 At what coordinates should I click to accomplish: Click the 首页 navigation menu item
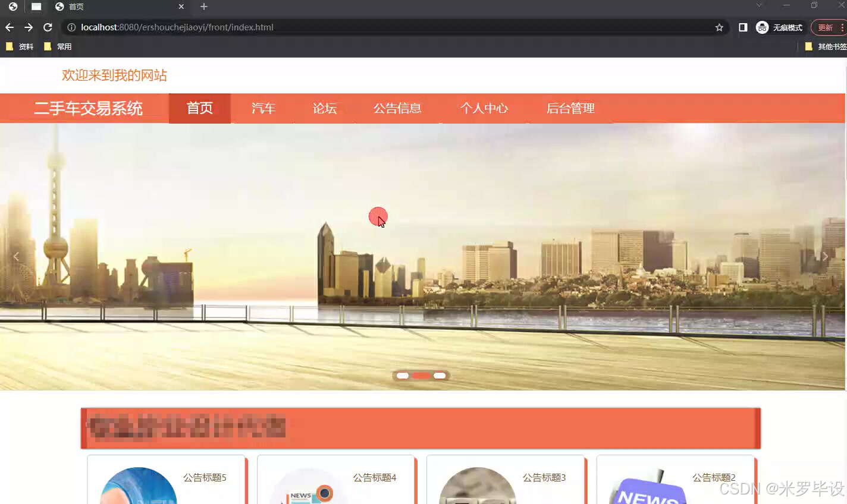click(200, 108)
